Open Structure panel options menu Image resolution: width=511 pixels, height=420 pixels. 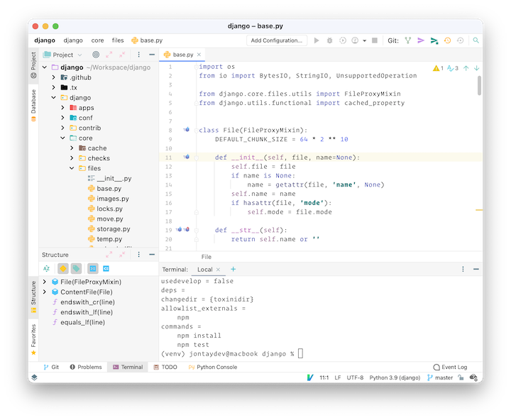pos(139,255)
